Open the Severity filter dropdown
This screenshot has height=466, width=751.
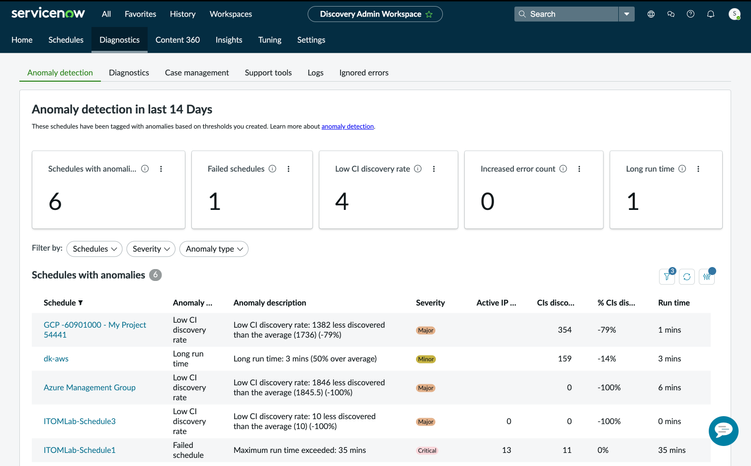pos(151,249)
